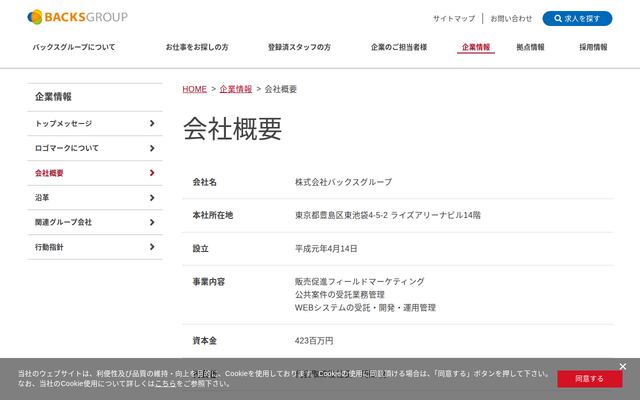The height and width of the screenshot is (400, 640).
Task: Click the chevron beside 行動指針
Action: coord(152,247)
